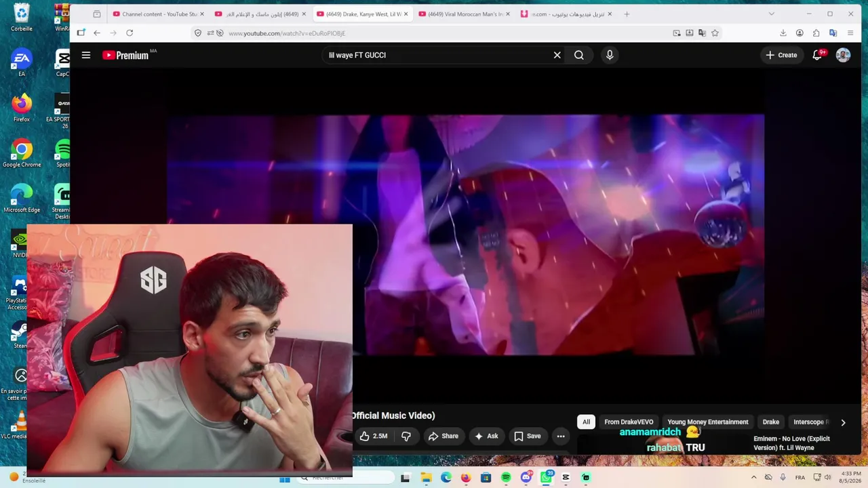Screen dimensions: 868x488
Task: List all tabs dropdown in Firefox
Action: pos(771,14)
